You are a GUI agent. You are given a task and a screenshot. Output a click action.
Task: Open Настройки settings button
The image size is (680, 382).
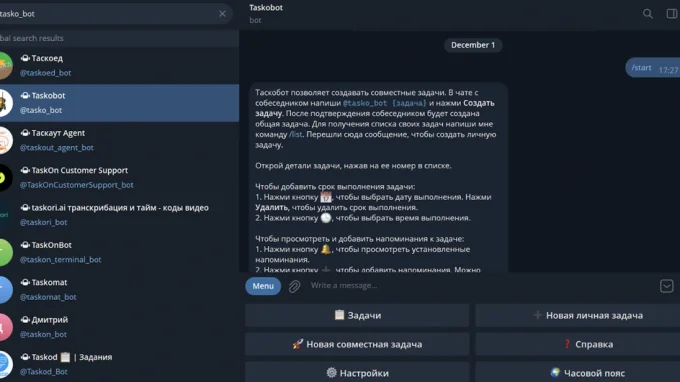pos(357,372)
